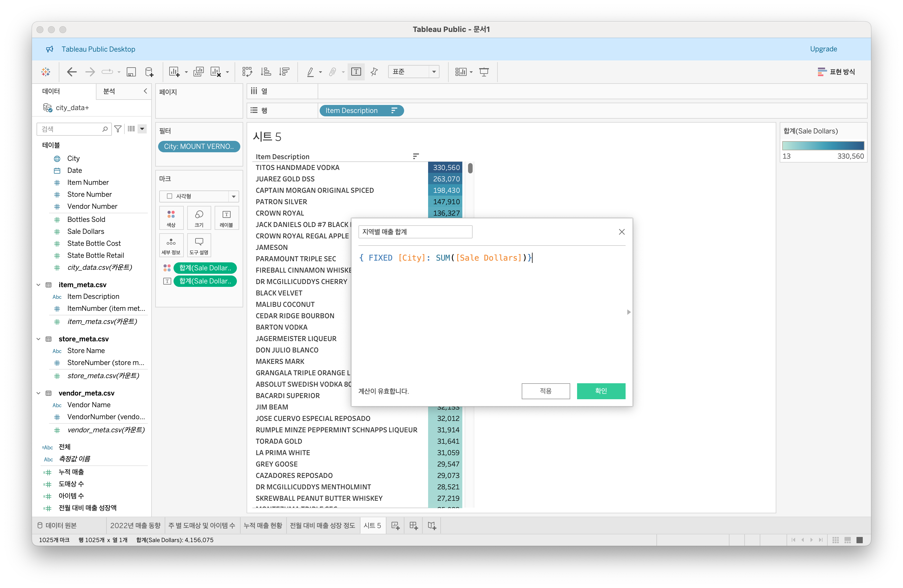Open the Tooltip marks card
Screen dimensions: 903x588
tap(199, 245)
